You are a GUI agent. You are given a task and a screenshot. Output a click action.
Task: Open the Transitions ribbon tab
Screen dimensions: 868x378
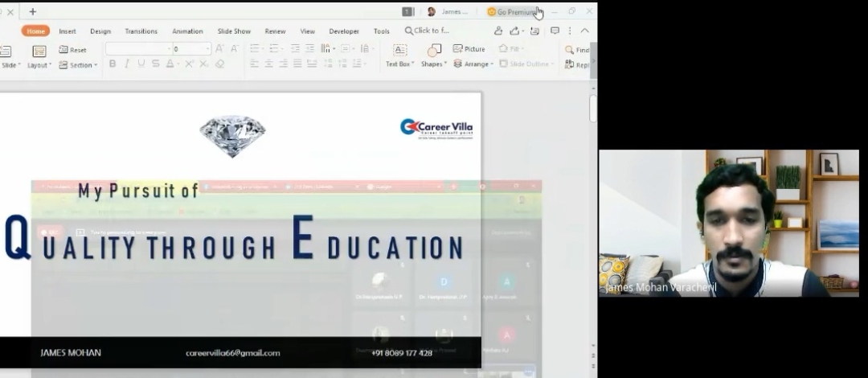[x=141, y=31]
